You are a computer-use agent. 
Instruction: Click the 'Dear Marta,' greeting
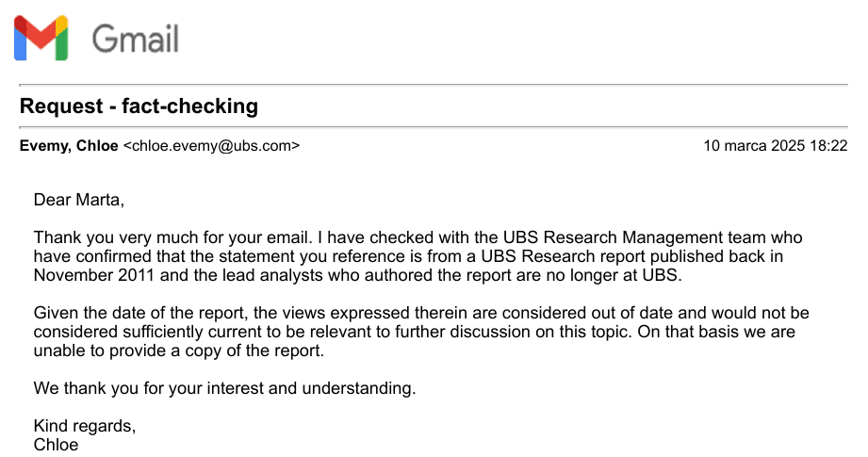(x=78, y=199)
